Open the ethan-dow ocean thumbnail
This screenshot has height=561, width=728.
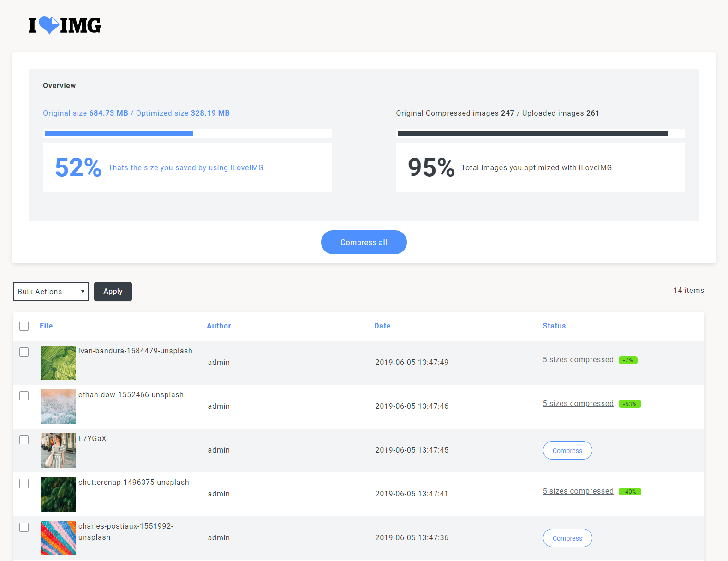pyautogui.click(x=58, y=406)
